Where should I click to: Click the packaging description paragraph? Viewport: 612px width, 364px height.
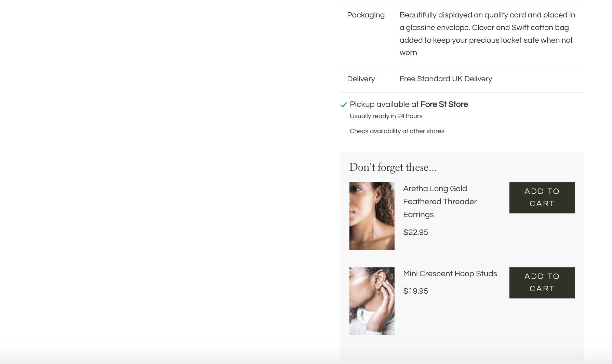pos(488,34)
